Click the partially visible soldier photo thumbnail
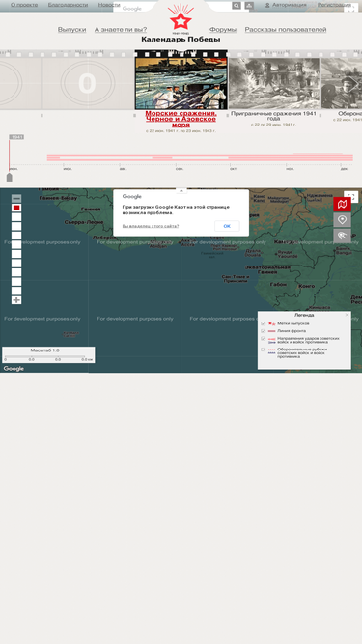This screenshot has height=644, width=362. [342, 83]
